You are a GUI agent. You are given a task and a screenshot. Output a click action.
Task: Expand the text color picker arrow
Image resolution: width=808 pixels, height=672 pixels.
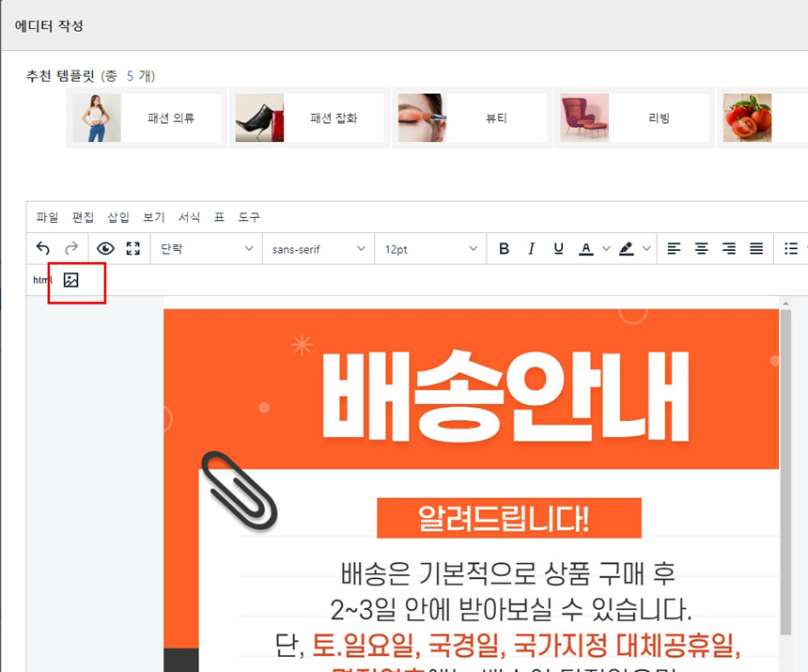607,248
